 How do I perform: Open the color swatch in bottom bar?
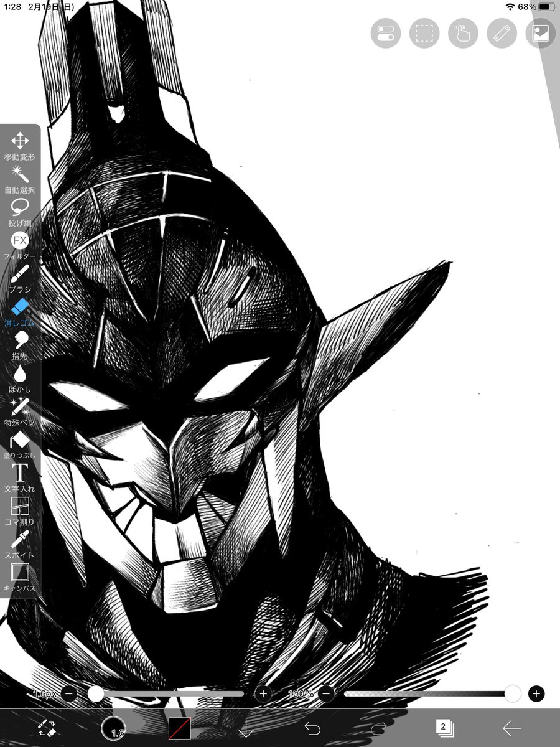click(x=180, y=728)
